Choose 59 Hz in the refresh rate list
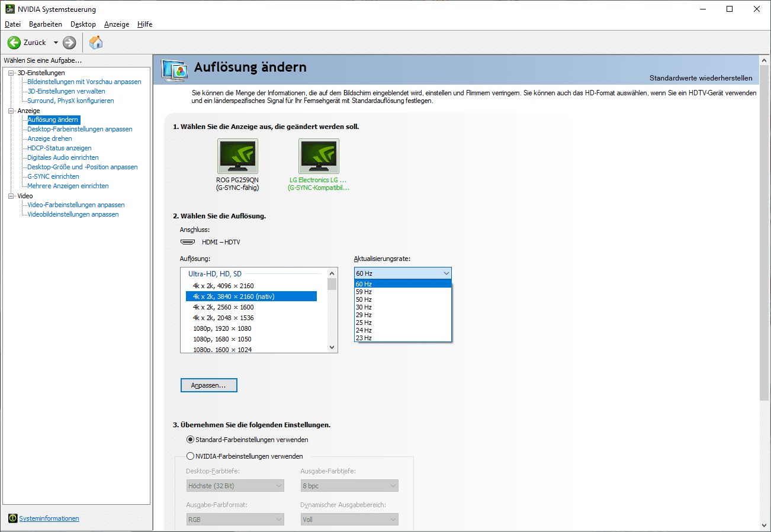This screenshot has height=532, width=771. point(403,292)
